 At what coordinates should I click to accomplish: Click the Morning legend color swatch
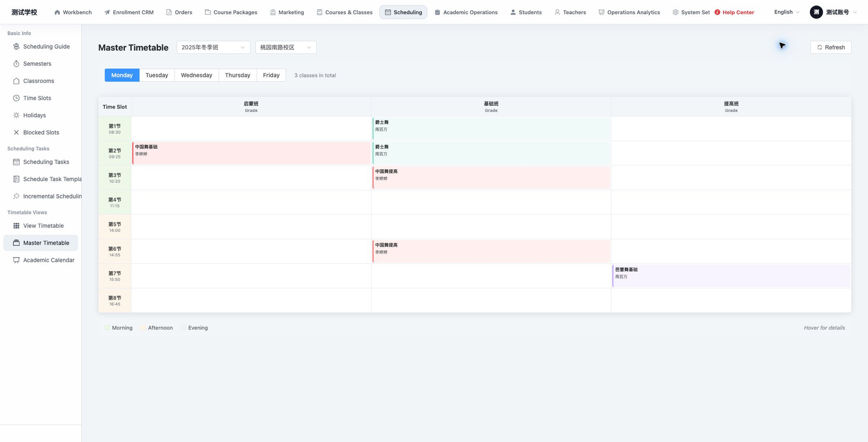[x=107, y=328]
